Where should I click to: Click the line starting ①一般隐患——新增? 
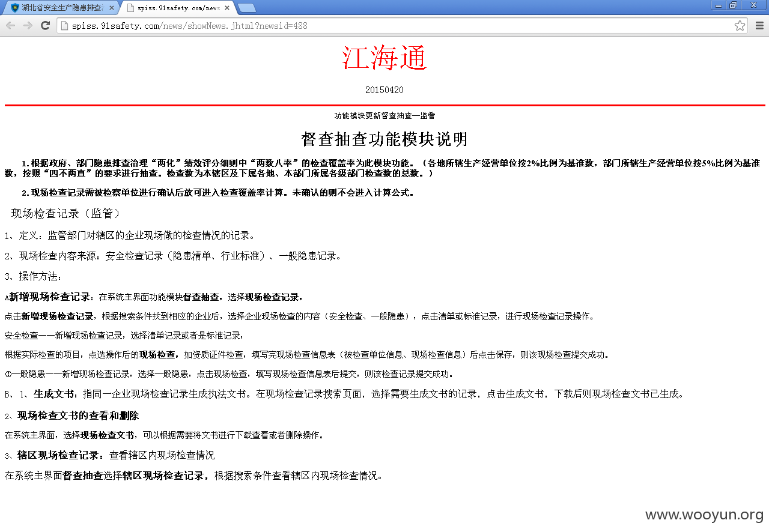229,373
